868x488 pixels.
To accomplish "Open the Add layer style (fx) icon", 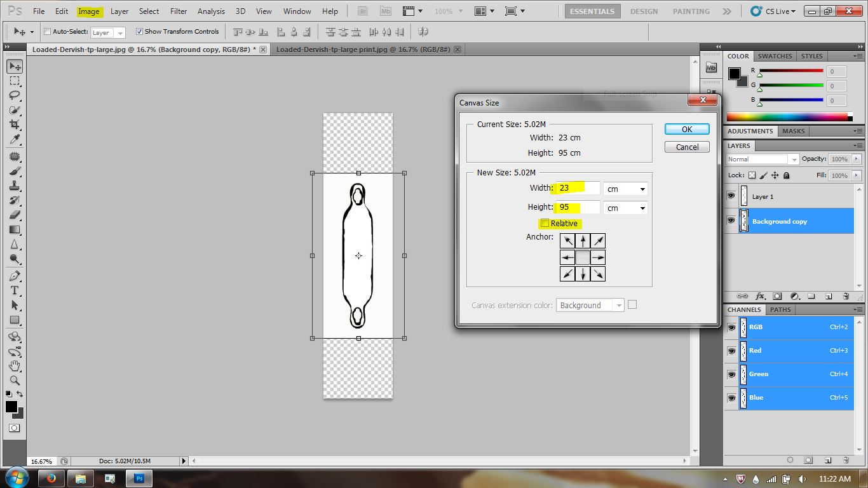I will pos(760,295).
